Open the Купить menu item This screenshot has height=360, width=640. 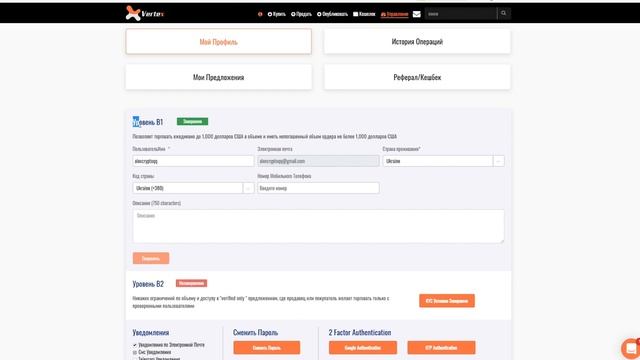(276, 14)
